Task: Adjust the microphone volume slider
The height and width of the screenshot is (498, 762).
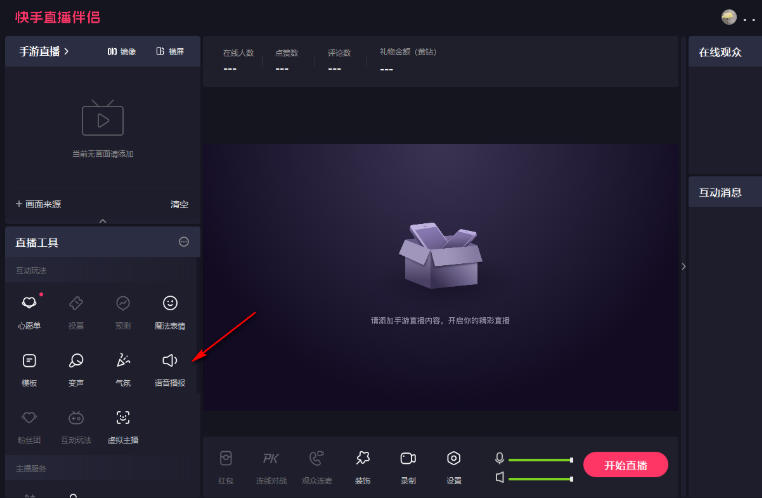Action: [x=540, y=460]
